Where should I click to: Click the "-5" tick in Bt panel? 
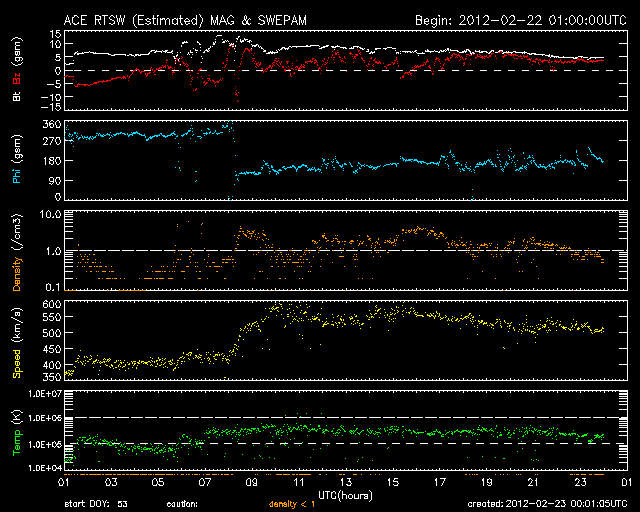click(x=54, y=84)
